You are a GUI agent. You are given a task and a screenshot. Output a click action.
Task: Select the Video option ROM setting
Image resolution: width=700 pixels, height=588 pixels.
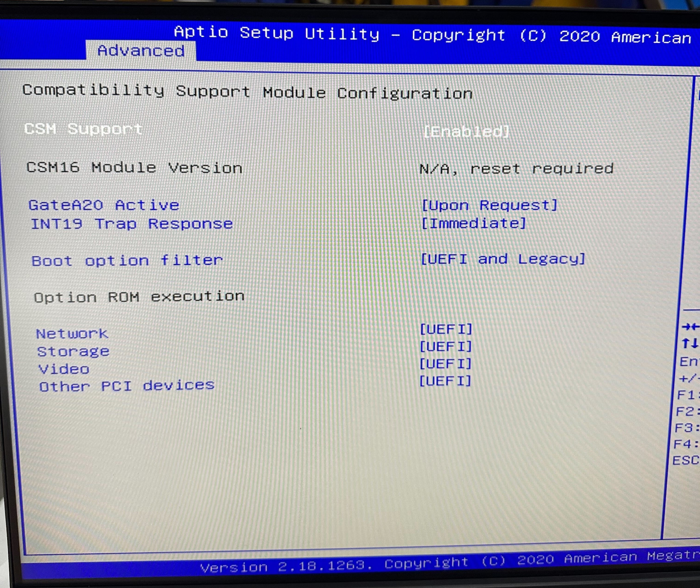tap(64, 369)
